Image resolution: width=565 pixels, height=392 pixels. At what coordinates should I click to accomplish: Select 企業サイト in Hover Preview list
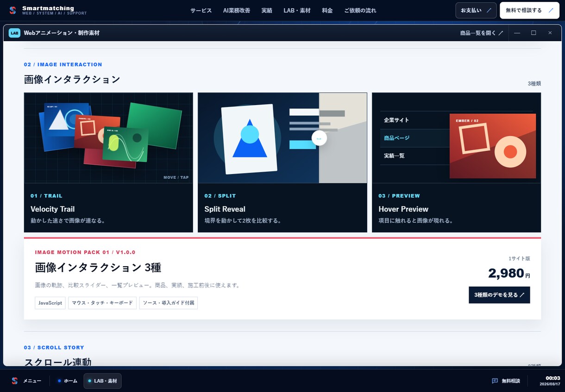[396, 120]
